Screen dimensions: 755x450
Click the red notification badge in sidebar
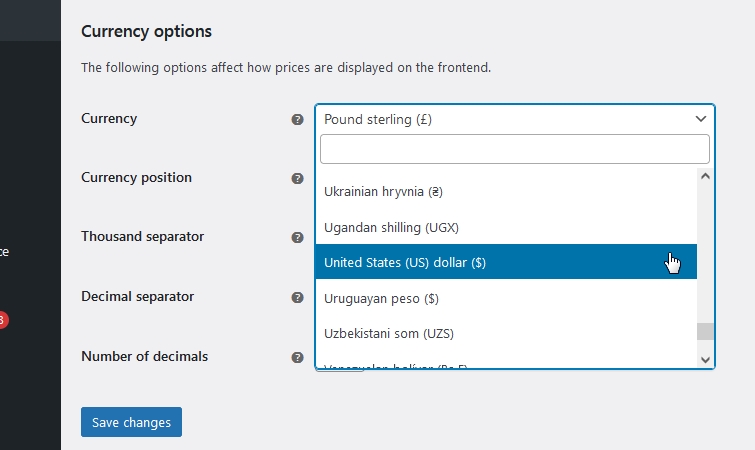point(2,320)
